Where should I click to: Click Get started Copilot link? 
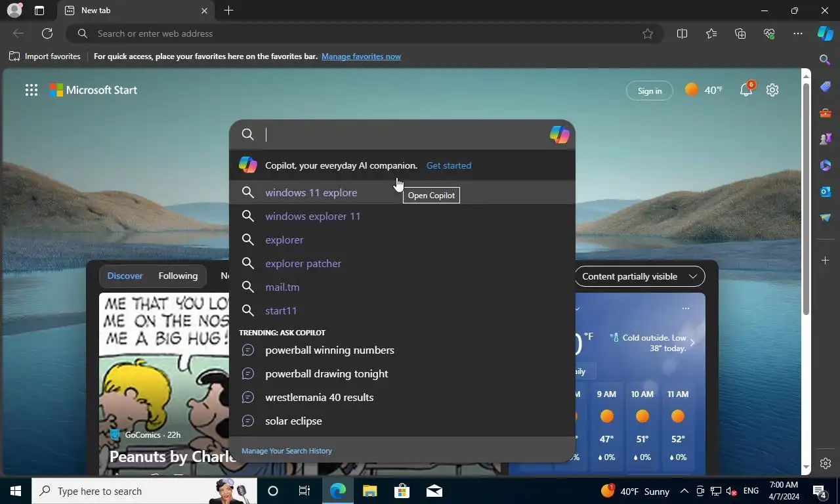449,165
